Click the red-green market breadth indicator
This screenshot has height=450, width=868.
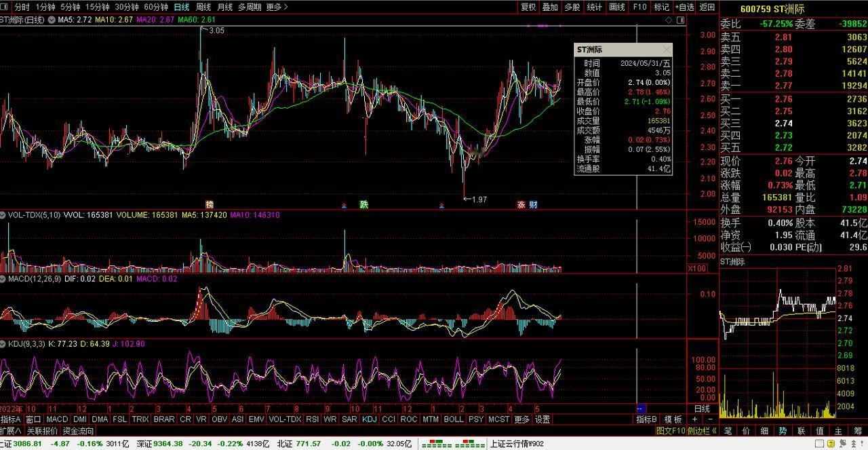[x=453, y=444]
